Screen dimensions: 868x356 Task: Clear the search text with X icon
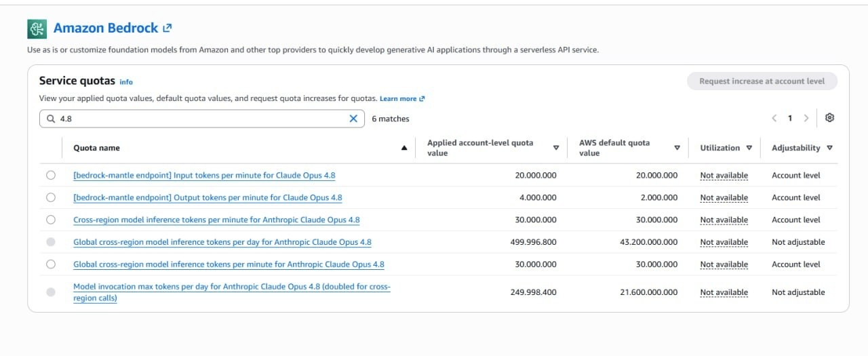pyautogui.click(x=353, y=119)
